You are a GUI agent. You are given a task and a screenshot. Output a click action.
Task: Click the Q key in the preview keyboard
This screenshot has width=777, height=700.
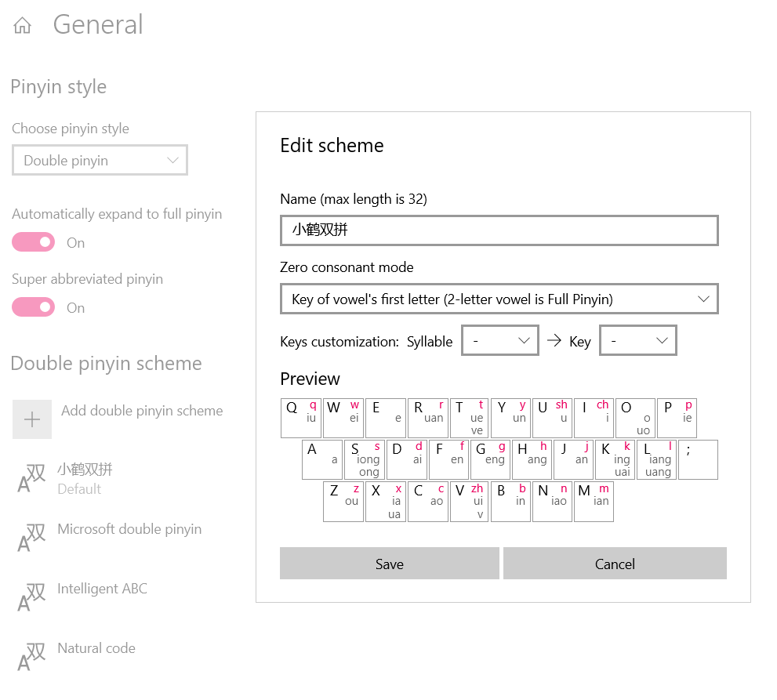point(300,418)
